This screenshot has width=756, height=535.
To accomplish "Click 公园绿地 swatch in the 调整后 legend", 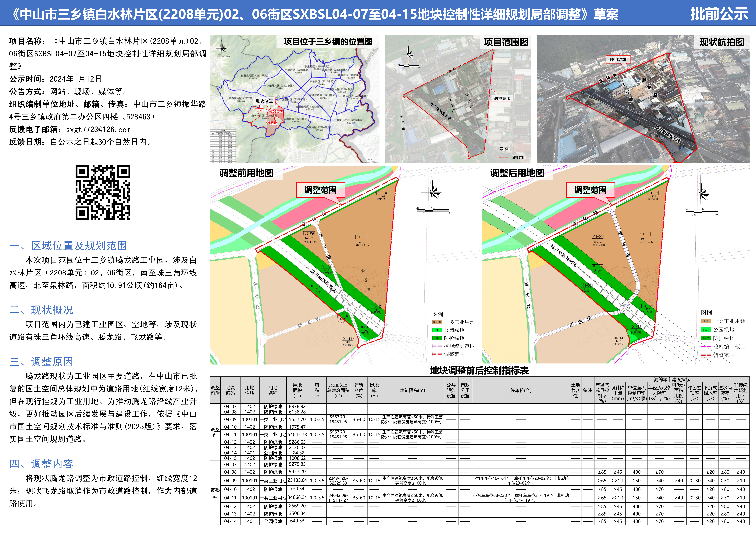I will tap(706, 330).
